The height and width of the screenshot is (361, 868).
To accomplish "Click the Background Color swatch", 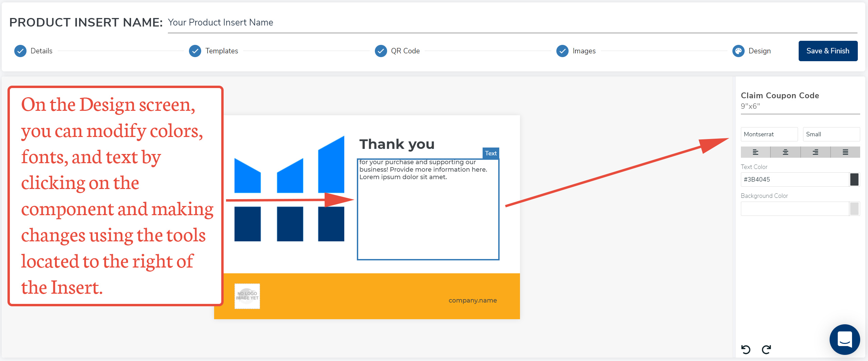I will click(854, 209).
